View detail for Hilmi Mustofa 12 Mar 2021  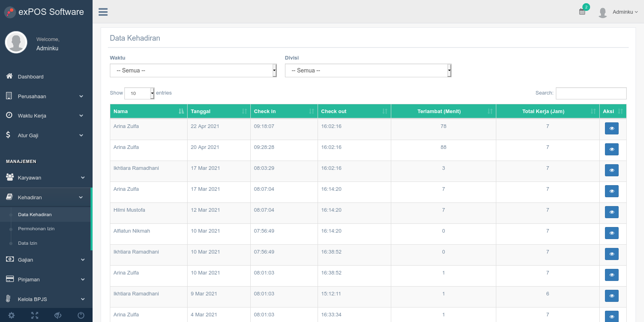(612, 212)
